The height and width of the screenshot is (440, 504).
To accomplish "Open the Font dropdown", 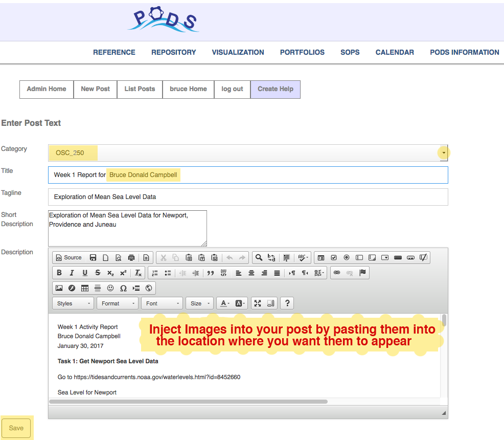I will (162, 303).
